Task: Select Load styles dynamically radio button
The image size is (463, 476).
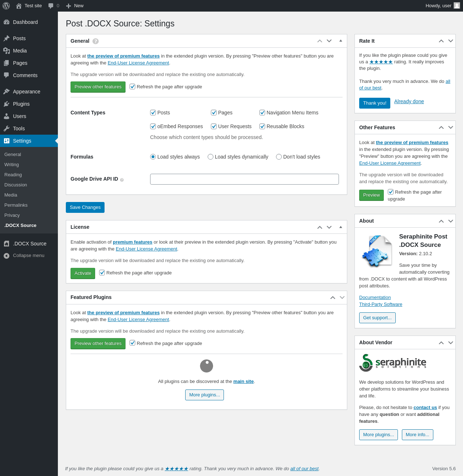Action: [x=211, y=157]
